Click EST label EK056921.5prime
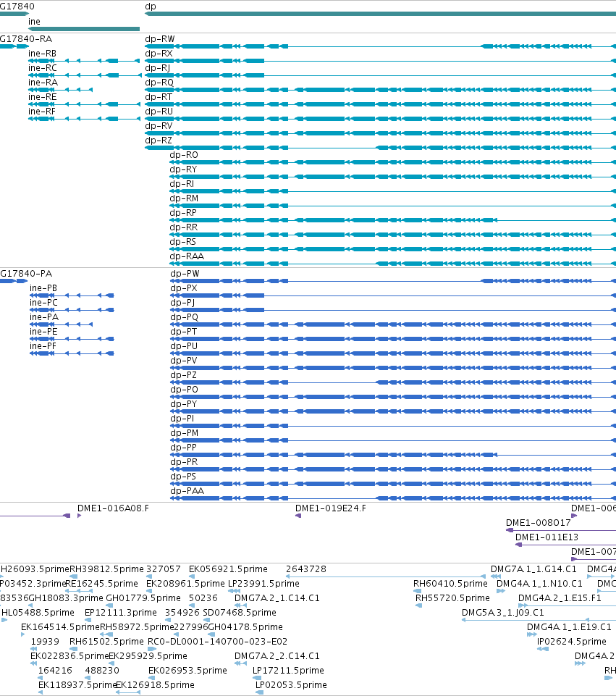Image resolution: width=616 pixels, height=696 pixels. (x=229, y=569)
